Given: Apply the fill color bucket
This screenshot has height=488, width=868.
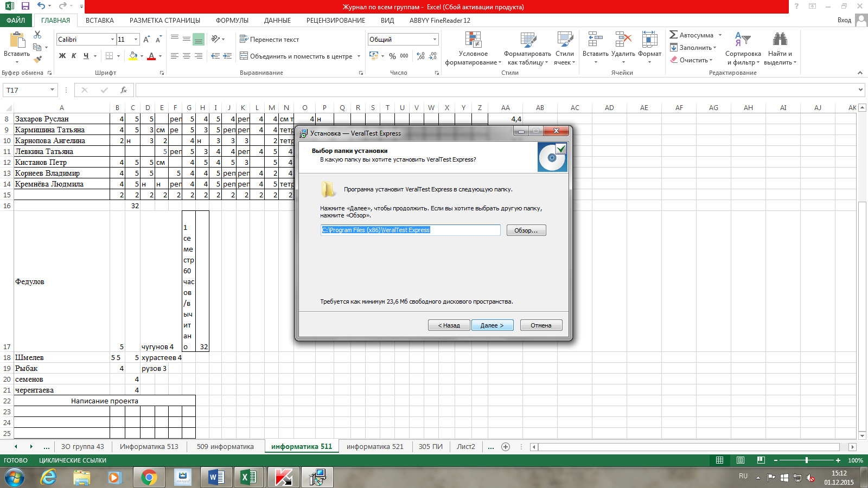Looking at the screenshot, I should pyautogui.click(x=133, y=56).
